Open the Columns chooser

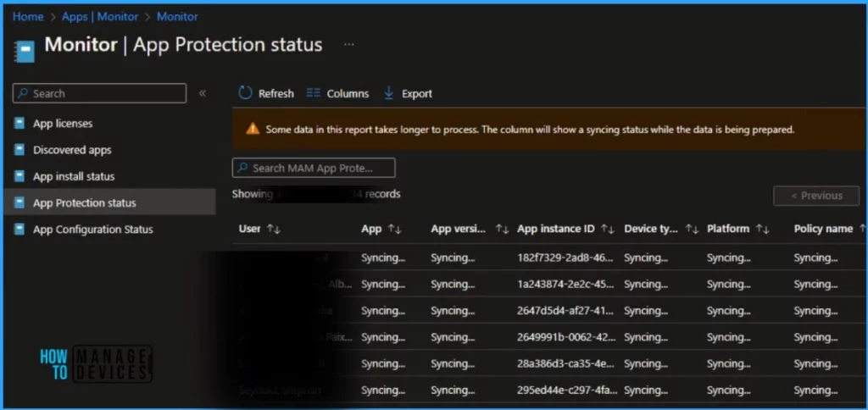[x=337, y=93]
